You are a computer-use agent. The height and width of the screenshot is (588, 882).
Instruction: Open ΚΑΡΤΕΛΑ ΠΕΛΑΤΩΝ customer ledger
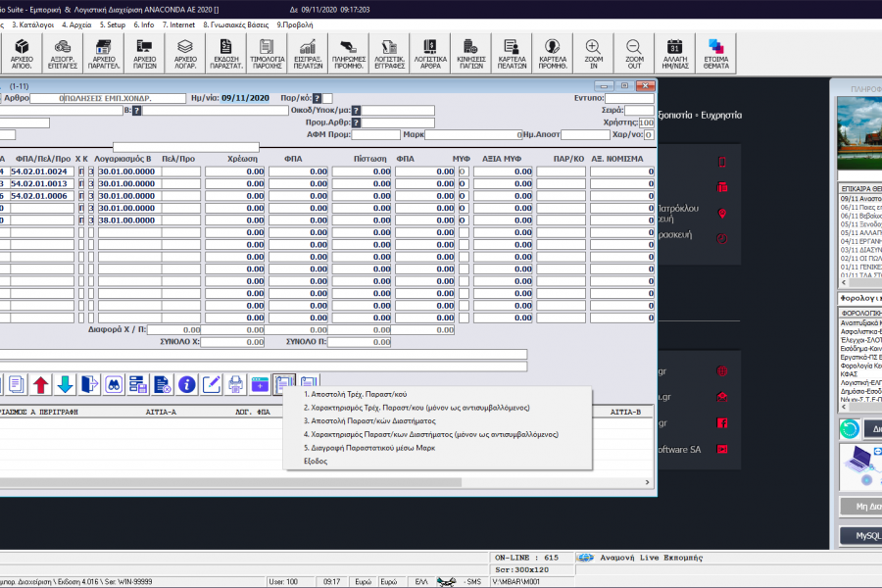pyautogui.click(x=512, y=54)
